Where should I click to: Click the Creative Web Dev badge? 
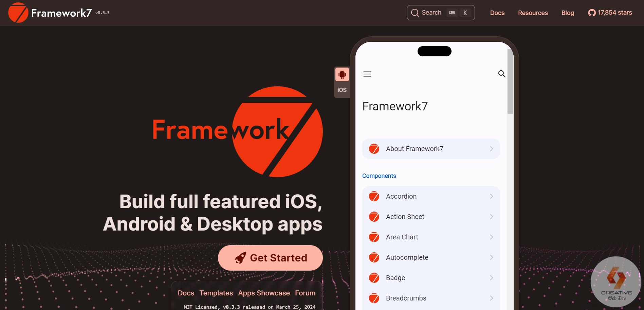(616, 282)
